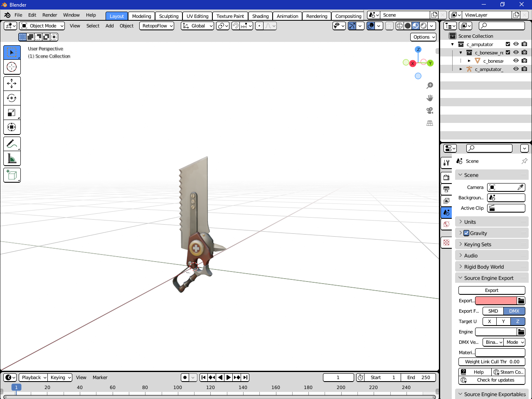Hide c_amputator collection with its eye icon

coord(516,44)
